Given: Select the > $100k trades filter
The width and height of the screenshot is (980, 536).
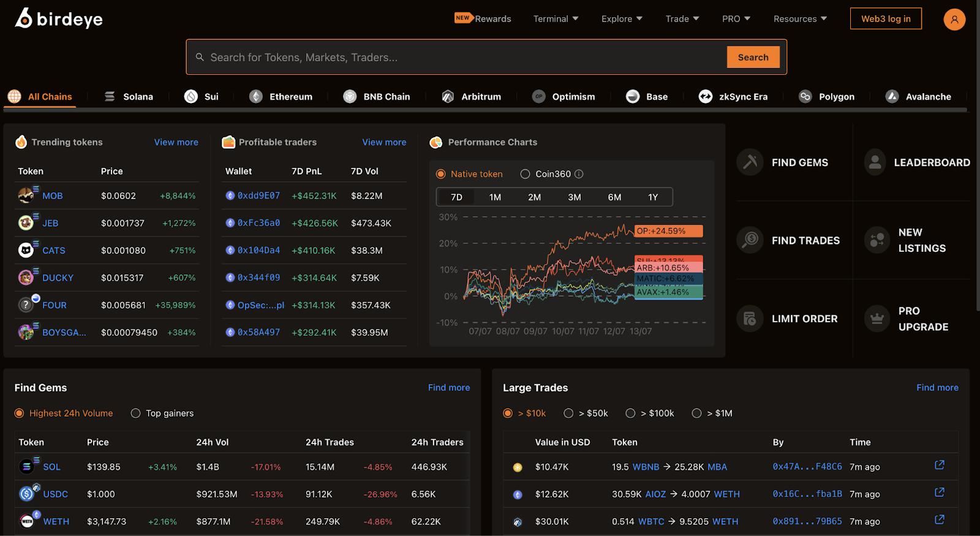Looking at the screenshot, I should click(630, 413).
